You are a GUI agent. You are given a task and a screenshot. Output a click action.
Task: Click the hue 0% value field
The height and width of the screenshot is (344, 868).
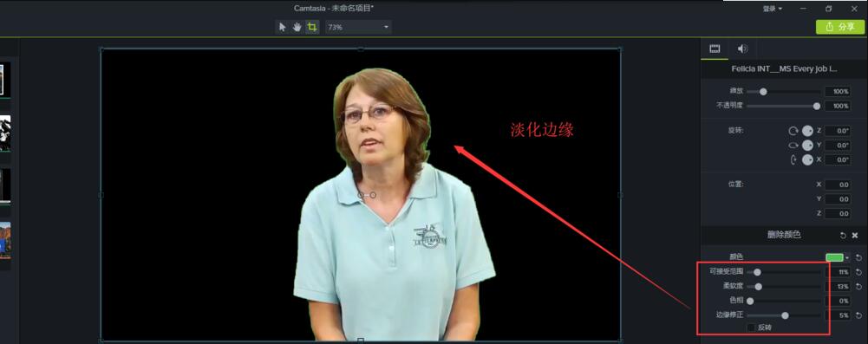coord(838,301)
